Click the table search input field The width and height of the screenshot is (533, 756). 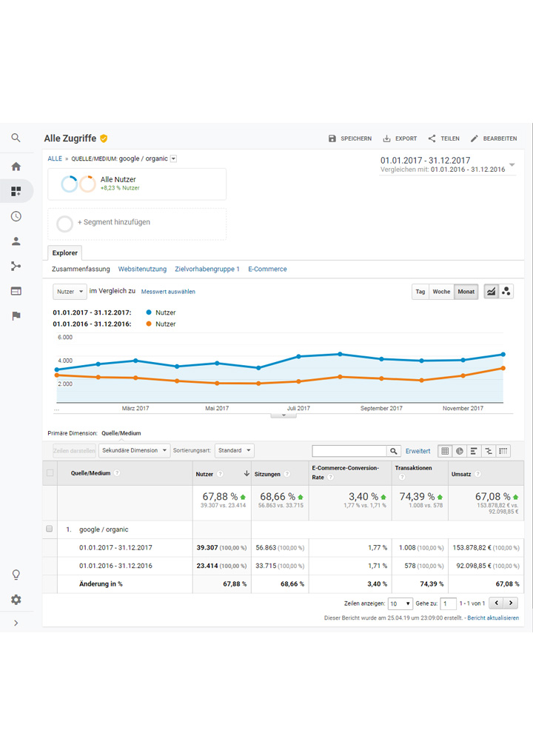click(349, 451)
